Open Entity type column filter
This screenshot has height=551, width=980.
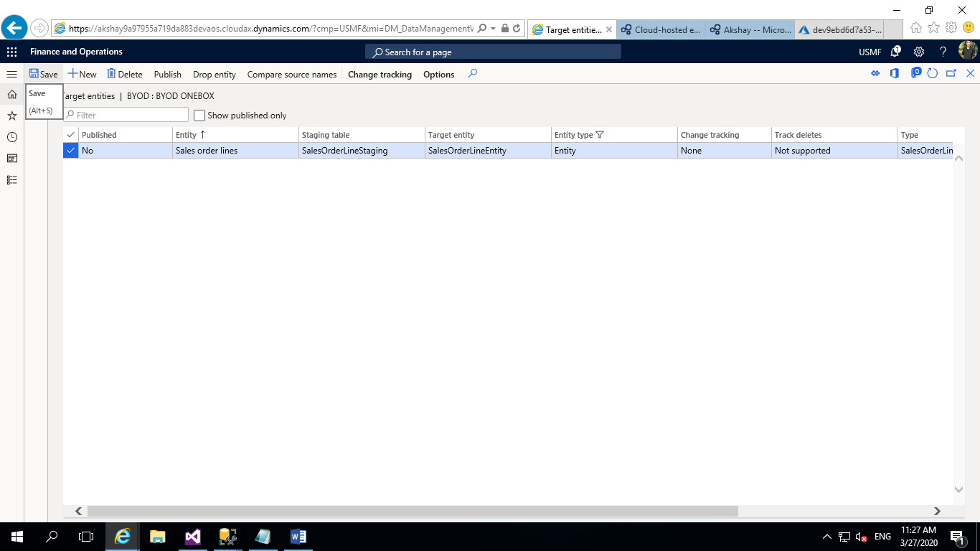(600, 135)
